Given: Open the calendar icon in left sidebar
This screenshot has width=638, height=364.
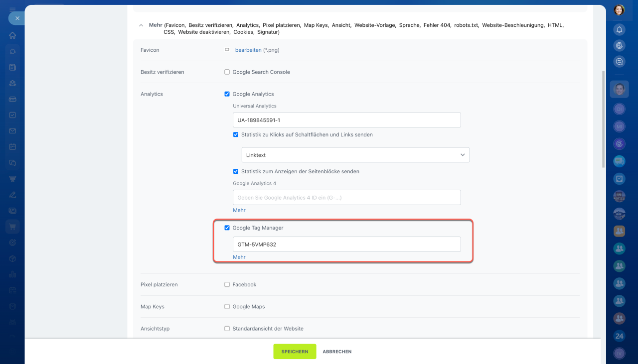Looking at the screenshot, I should coord(12,147).
